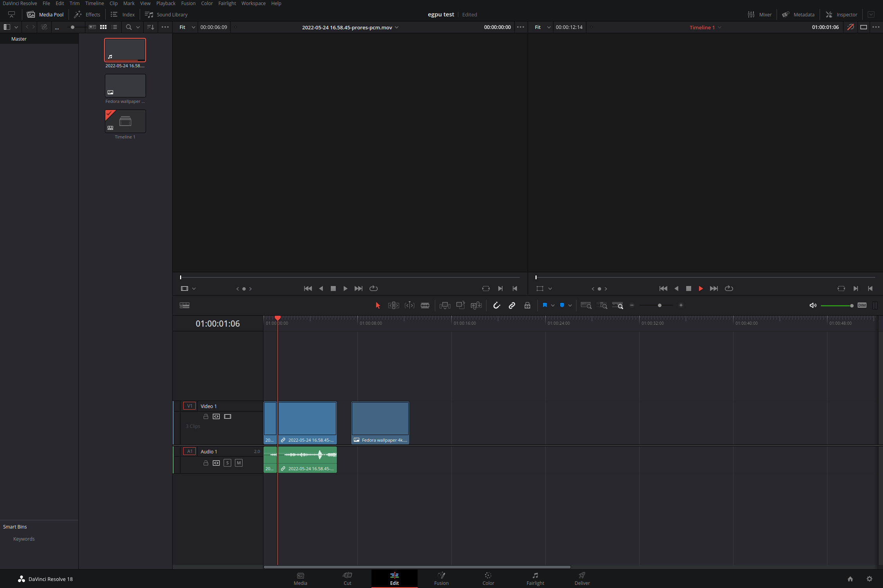Open project settings gear icon
The height and width of the screenshot is (588, 883).
tap(869, 579)
